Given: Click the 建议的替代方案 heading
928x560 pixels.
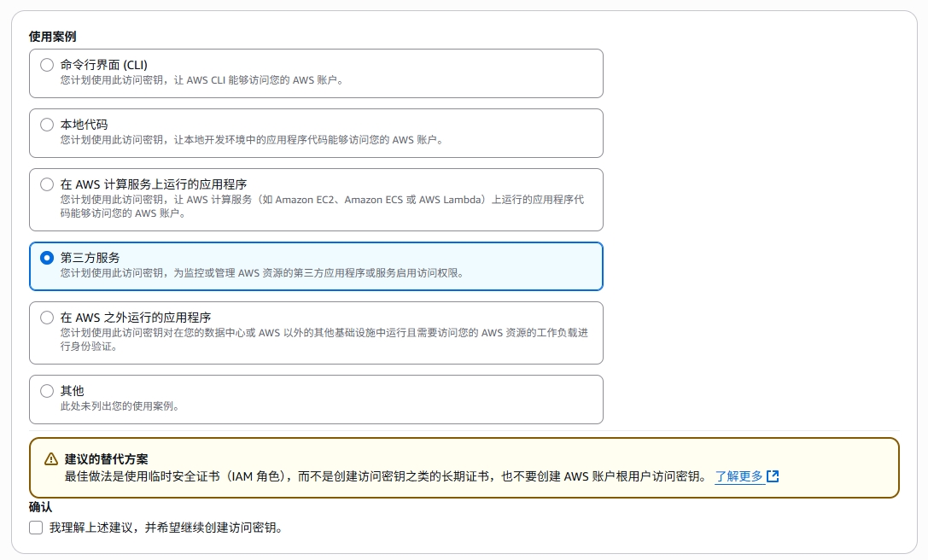Looking at the screenshot, I should 107,459.
